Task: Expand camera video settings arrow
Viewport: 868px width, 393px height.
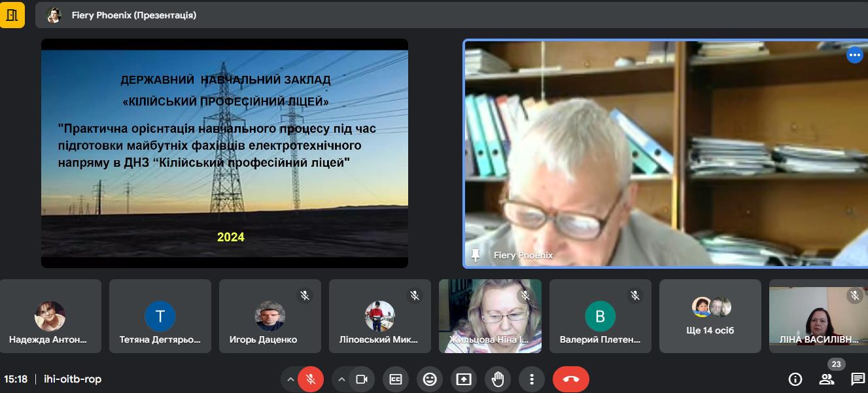Action: [341, 379]
